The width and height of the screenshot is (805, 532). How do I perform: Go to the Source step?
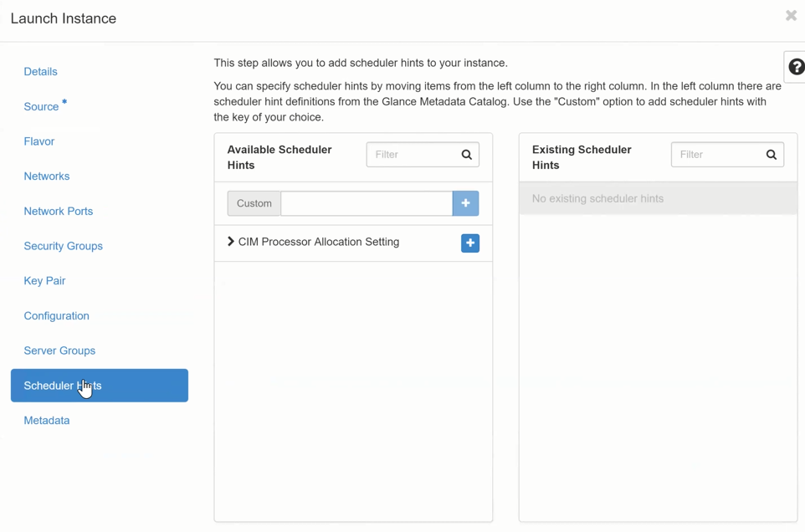pos(41,107)
